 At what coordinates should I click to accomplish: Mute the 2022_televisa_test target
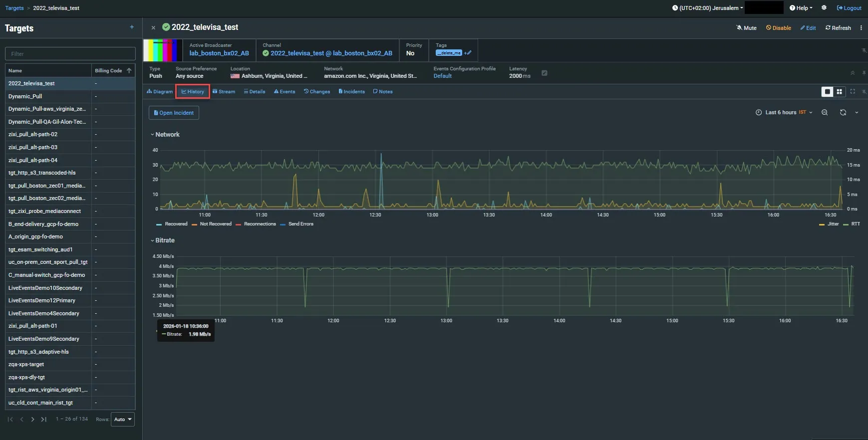746,28
